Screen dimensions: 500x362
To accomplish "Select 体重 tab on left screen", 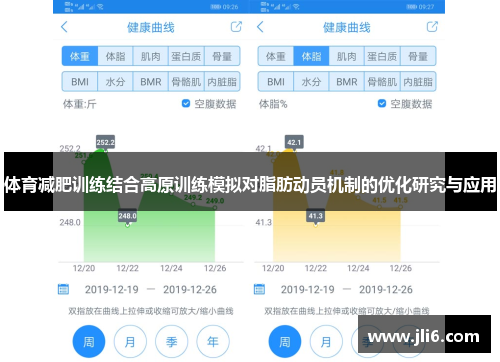I will tap(80, 56).
